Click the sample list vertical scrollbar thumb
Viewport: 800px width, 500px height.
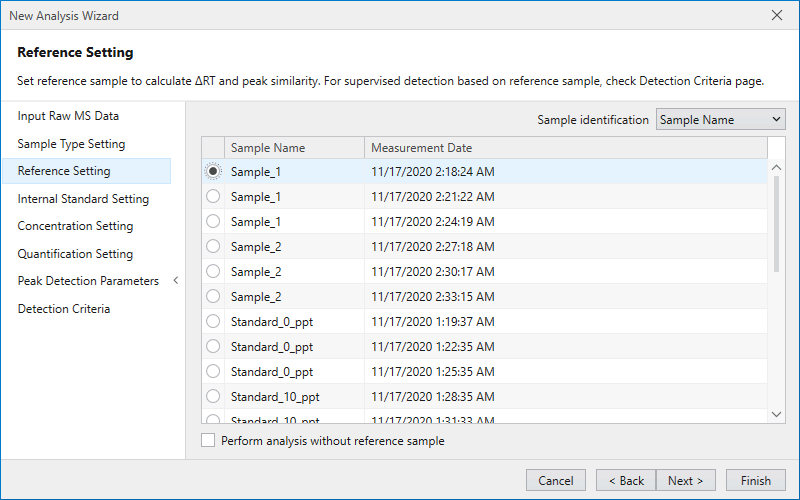[777, 223]
